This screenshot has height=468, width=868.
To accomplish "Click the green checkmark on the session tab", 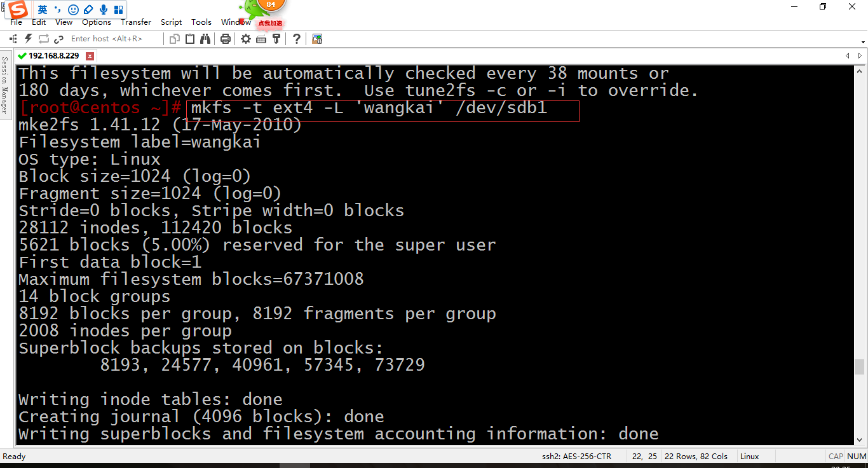I will pyautogui.click(x=23, y=56).
